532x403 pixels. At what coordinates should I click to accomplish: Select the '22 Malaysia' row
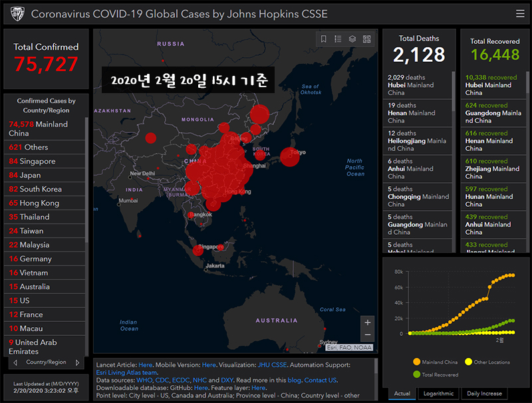coord(45,245)
